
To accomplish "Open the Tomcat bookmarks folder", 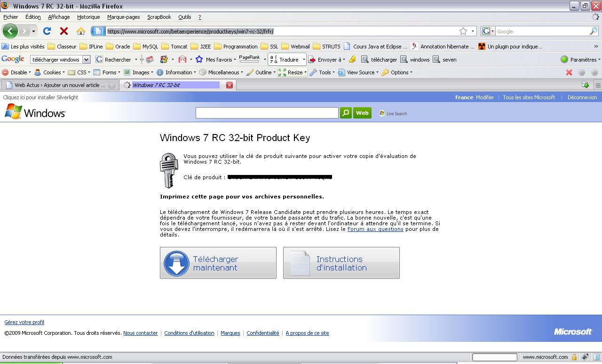I will pyautogui.click(x=174, y=47).
